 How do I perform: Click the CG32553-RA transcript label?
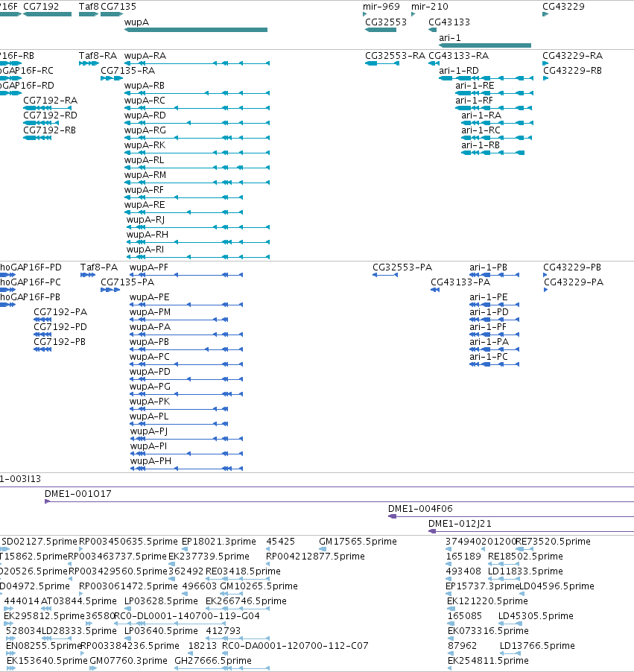coord(396,56)
